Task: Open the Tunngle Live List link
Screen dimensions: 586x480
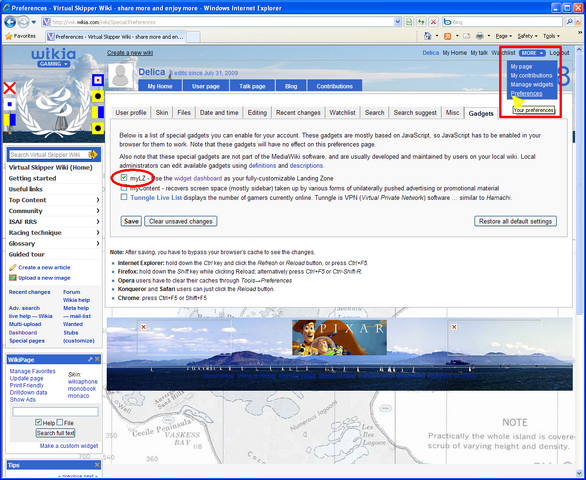Action: pyautogui.click(x=156, y=197)
